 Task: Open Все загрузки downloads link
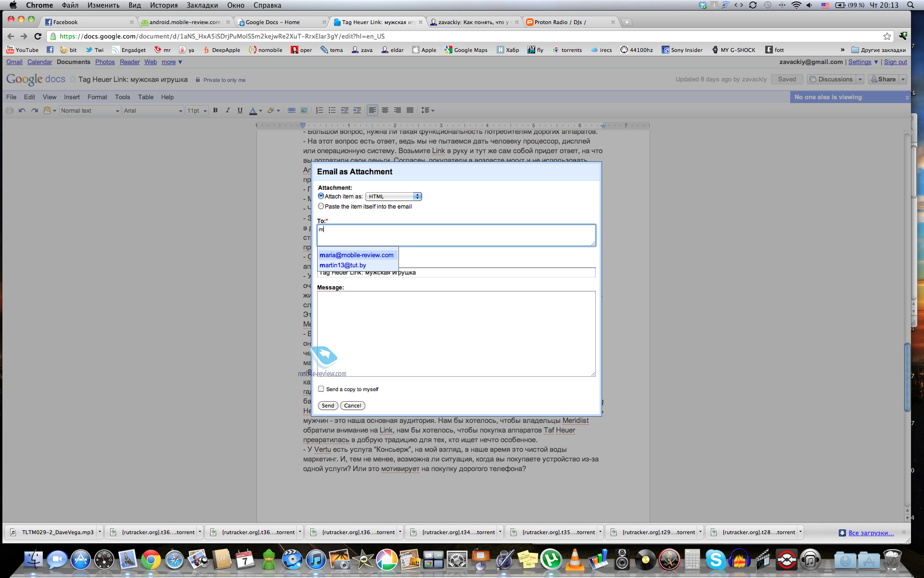click(871, 533)
